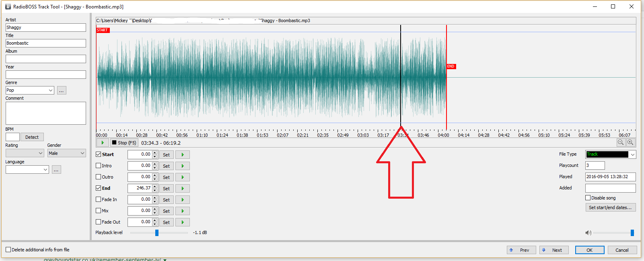
Task: Increase the End value with spinner
Action: click(x=155, y=186)
